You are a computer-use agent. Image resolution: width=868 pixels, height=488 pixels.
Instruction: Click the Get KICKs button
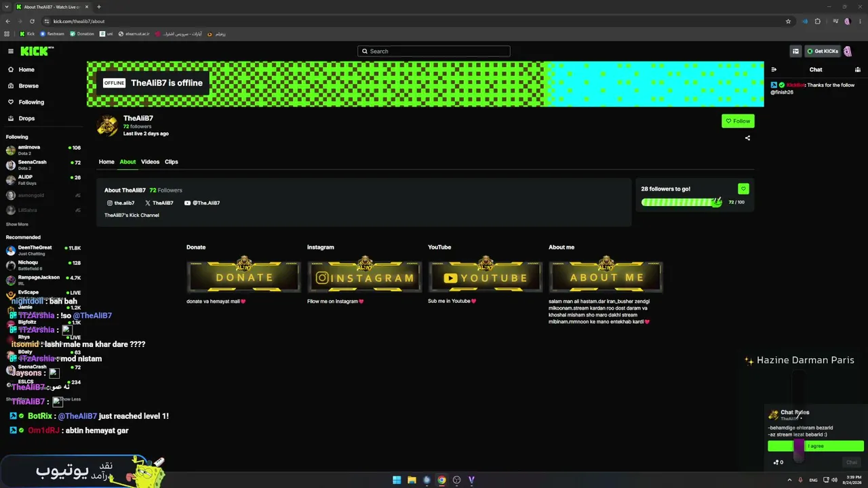click(823, 51)
